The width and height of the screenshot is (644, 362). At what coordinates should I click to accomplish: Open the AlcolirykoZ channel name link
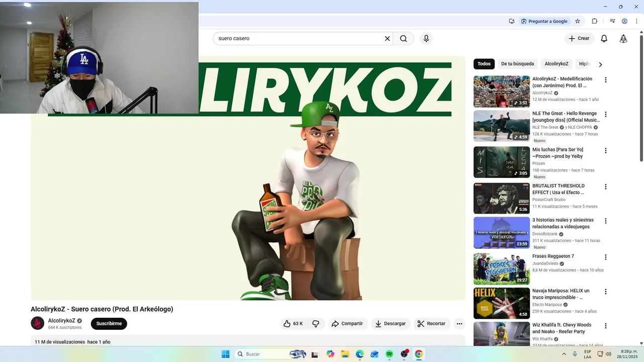point(61,321)
